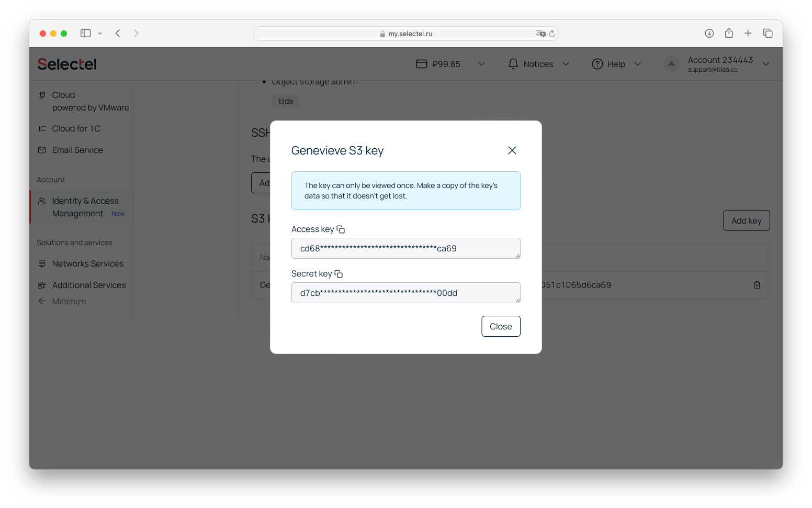Click the Selectel logo

[x=66, y=63]
